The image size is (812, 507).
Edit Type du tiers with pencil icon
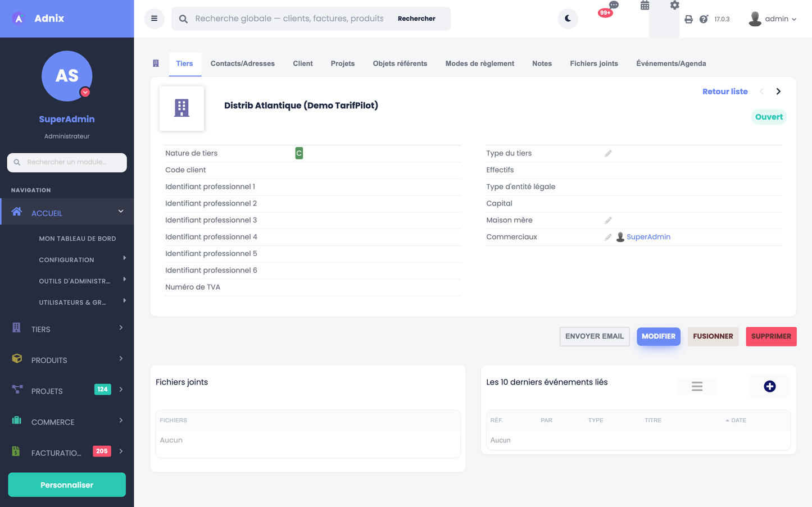[608, 153]
